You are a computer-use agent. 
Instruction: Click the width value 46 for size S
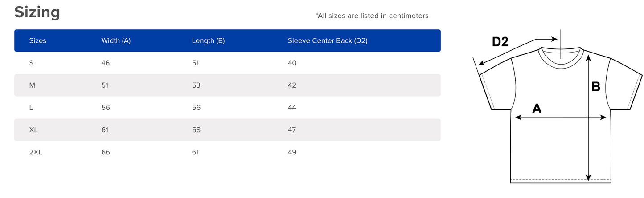[106, 63]
